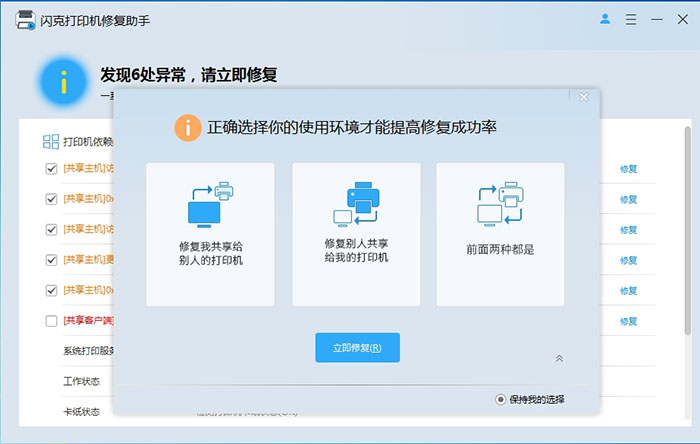Screen dimensions: 700x444
Task: Open the hamburger main menu in title bar
Action: [x=629, y=19]
